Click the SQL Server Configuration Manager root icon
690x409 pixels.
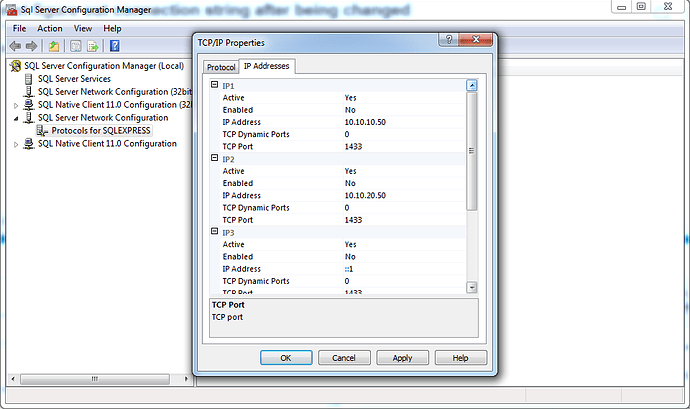pos(16,66)
